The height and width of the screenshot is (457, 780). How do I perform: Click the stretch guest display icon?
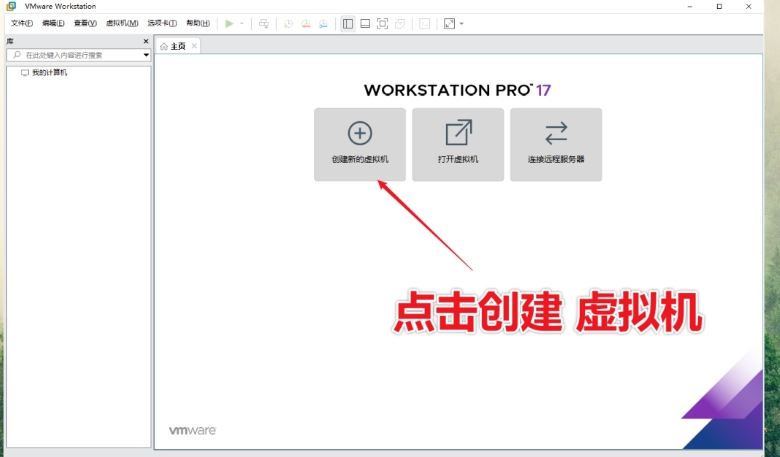(x=449, y=23)
